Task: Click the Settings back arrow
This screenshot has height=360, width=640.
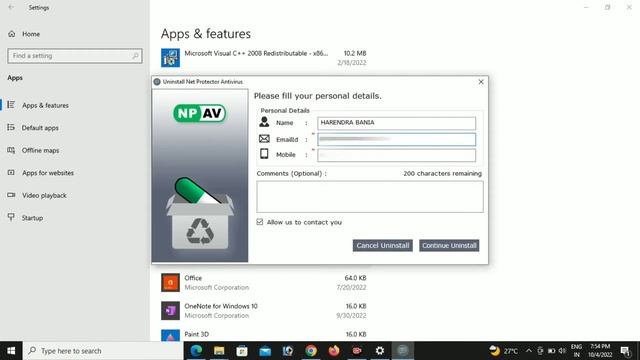Action: coord(11,7)
